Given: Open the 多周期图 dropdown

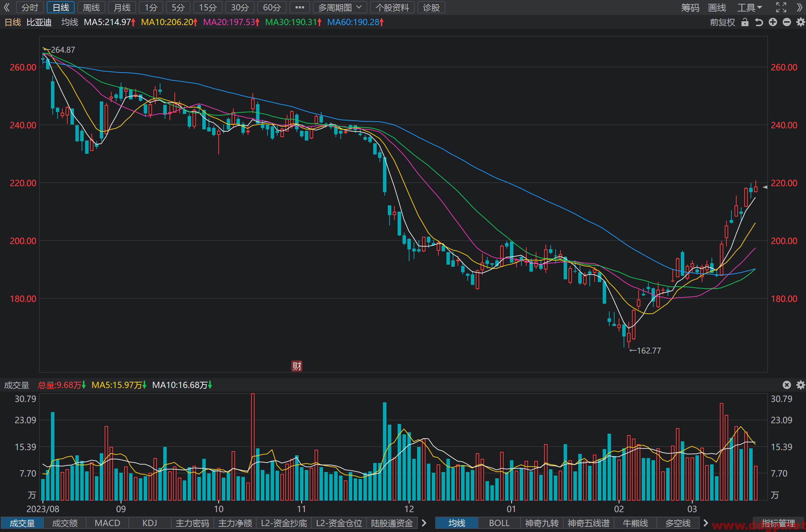Looking at the screenshot, I should pyautogui.click(x=340, y=7).
